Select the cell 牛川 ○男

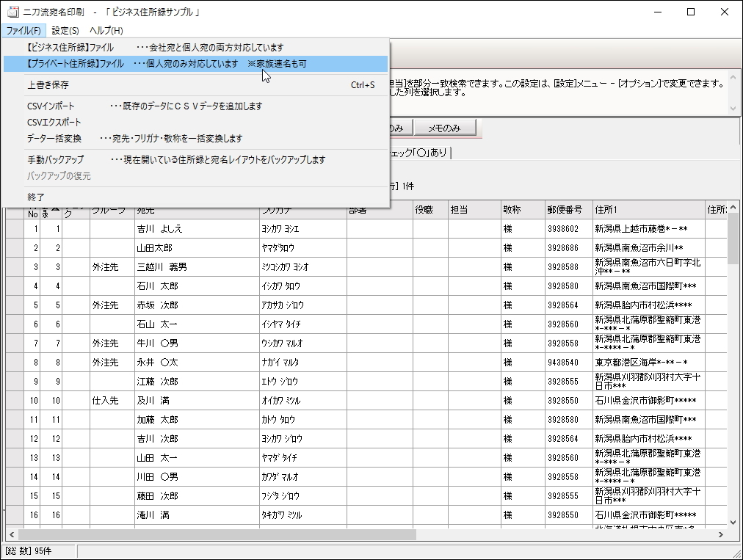point(197,343)
